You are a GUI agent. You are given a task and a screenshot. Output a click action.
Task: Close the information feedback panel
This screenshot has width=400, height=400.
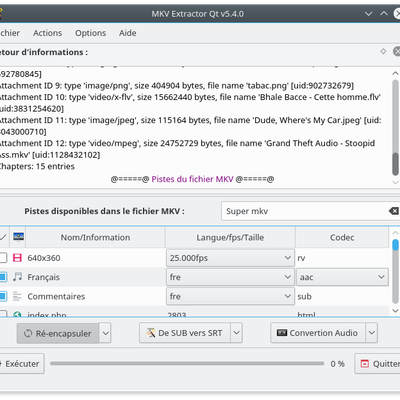(397, 51)
